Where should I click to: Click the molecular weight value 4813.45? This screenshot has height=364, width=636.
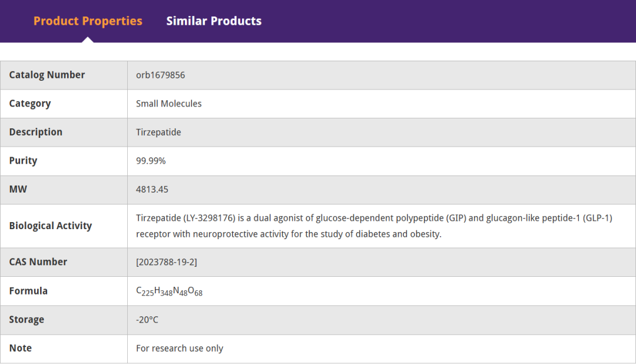click(x=152, y=190)
